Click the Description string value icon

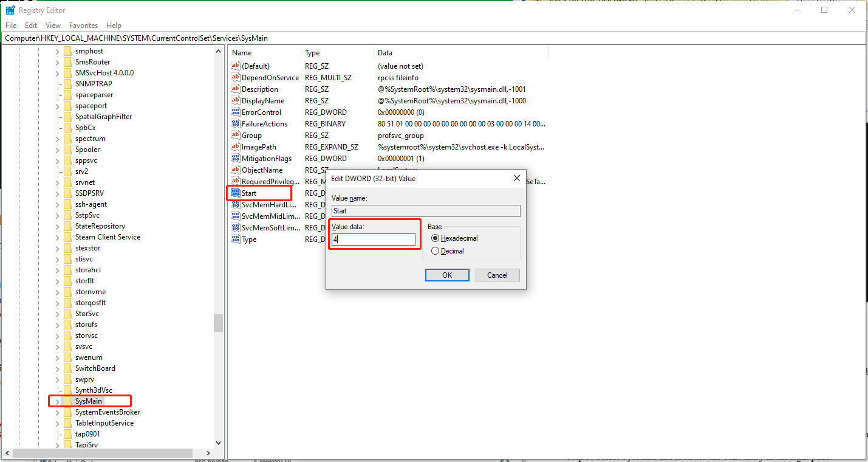coord(236,89)
